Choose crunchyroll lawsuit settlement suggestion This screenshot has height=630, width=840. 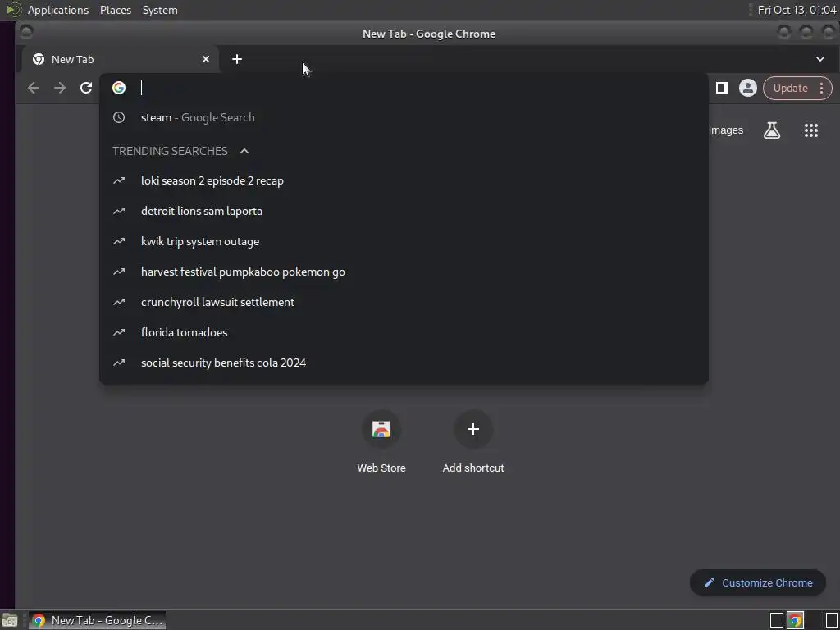[x=404, y=302]
